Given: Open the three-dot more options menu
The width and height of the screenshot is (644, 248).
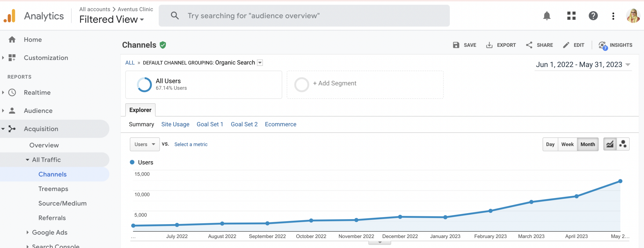Looking at the screenshot, I should pos(613,16).
